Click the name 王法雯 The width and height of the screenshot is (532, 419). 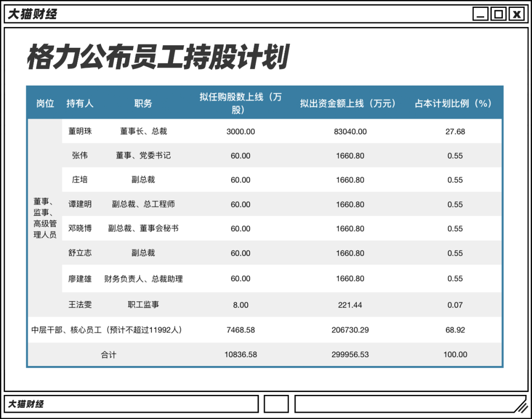coord(80,304)
